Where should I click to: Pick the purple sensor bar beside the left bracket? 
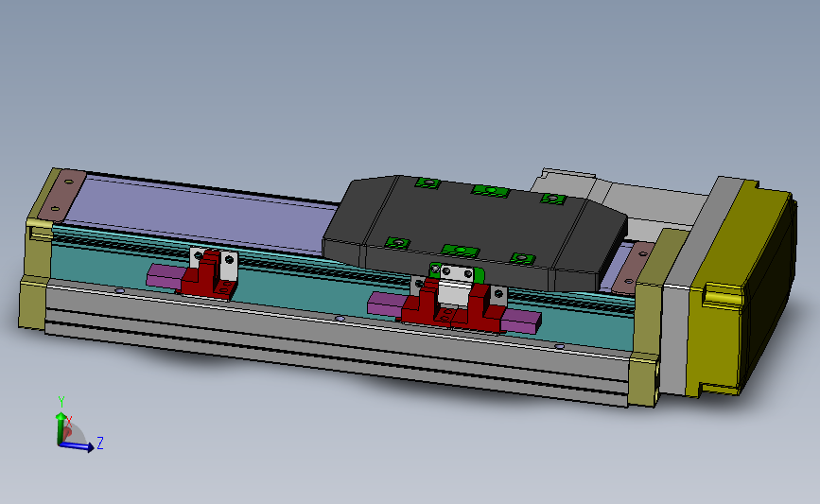[x=165, y=275]
